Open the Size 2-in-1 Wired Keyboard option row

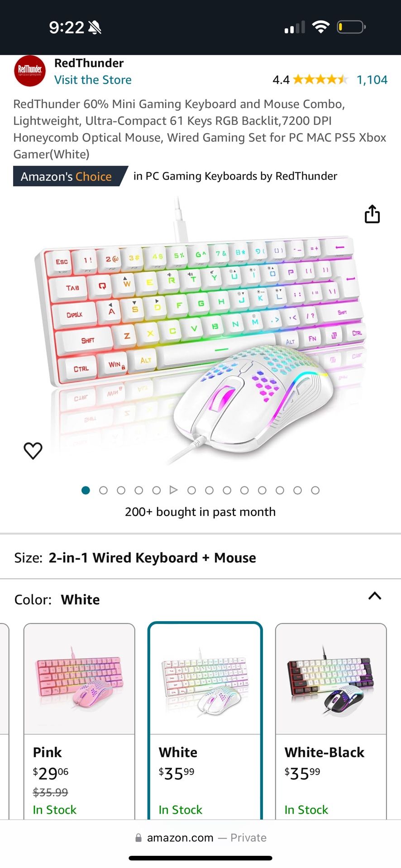point(200,557)
